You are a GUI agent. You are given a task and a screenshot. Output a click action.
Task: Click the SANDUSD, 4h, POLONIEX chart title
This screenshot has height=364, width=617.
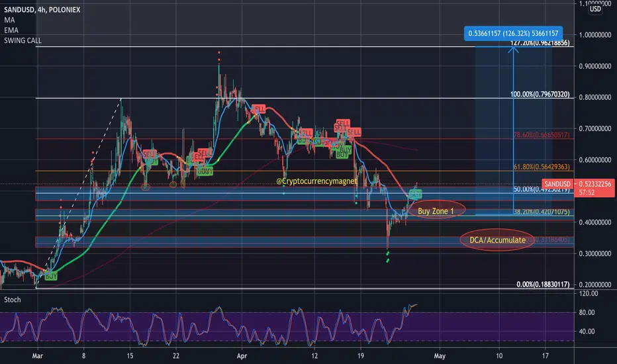click(42, 10)
